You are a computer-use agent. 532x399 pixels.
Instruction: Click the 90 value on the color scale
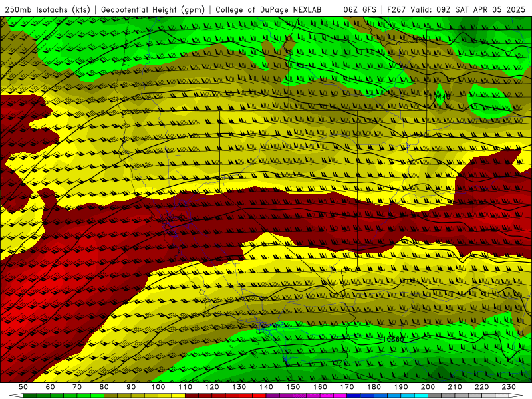pyautogui.click(x=131, y=387)
